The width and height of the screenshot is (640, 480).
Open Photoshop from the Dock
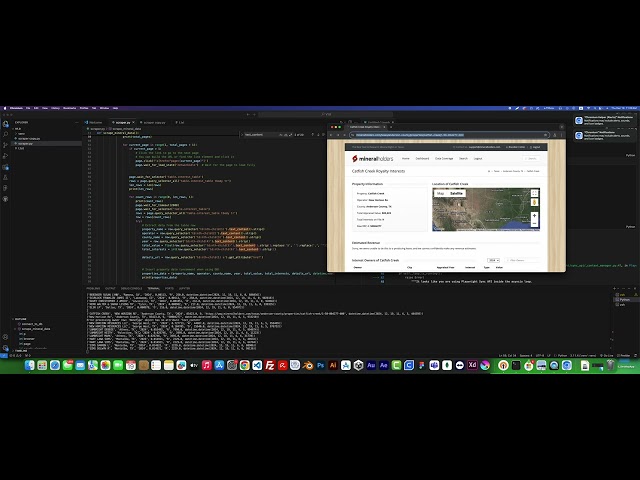tap(320, 365)
